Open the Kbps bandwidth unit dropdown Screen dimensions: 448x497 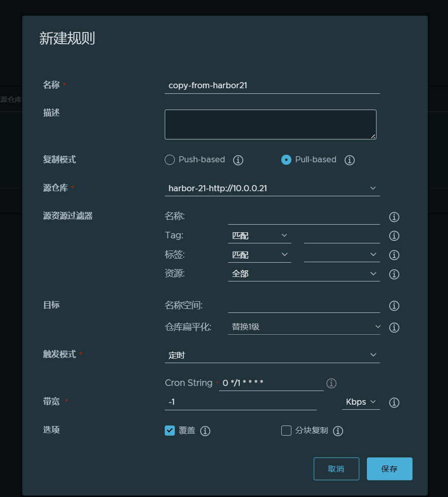pyautogui.click(x=361, y=402)
